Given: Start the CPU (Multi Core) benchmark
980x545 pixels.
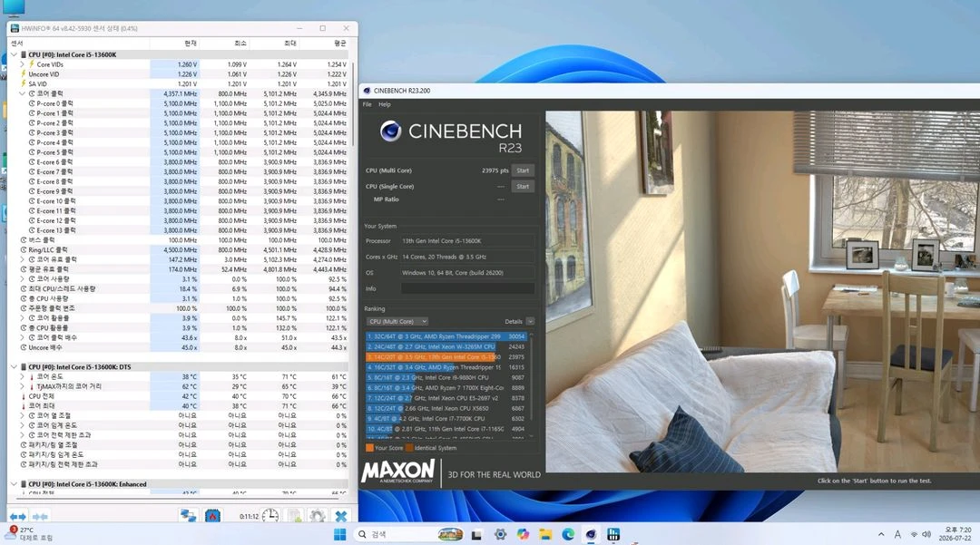Looking at the screenshot, I should click(x=523, y=170).
